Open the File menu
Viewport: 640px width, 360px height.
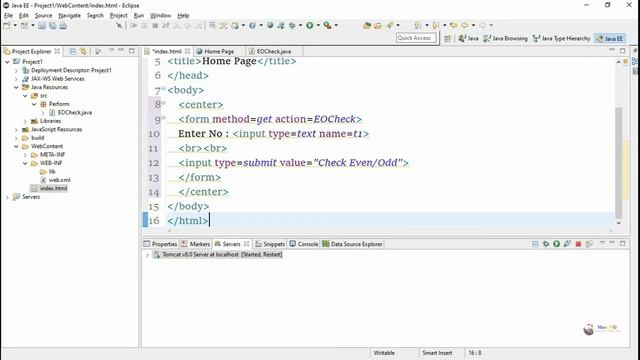coord(8,16)
